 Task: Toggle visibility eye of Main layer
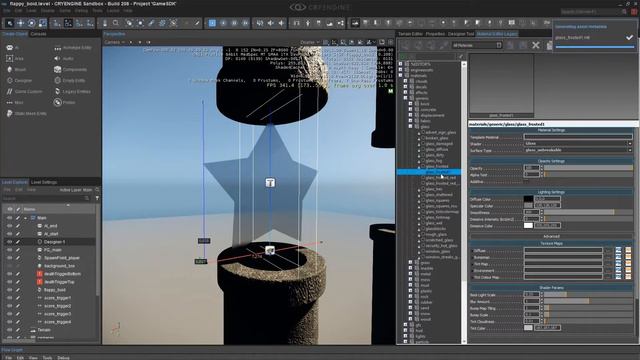pos(9,218)
